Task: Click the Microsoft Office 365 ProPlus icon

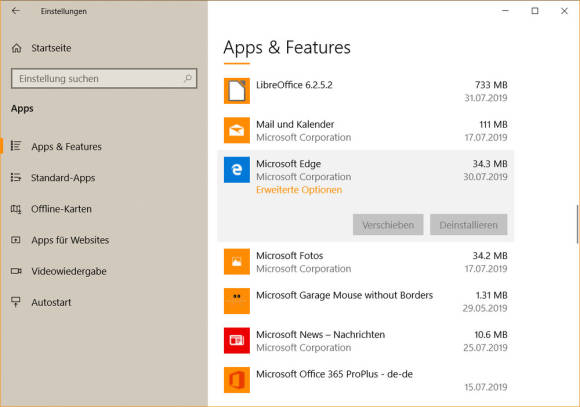Action: [x=237, y=380]
